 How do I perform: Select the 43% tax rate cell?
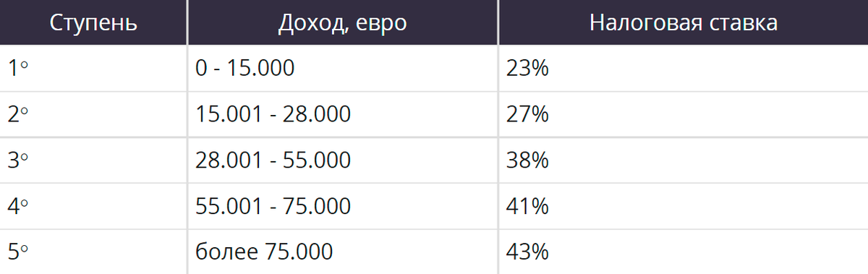[684, 252]
